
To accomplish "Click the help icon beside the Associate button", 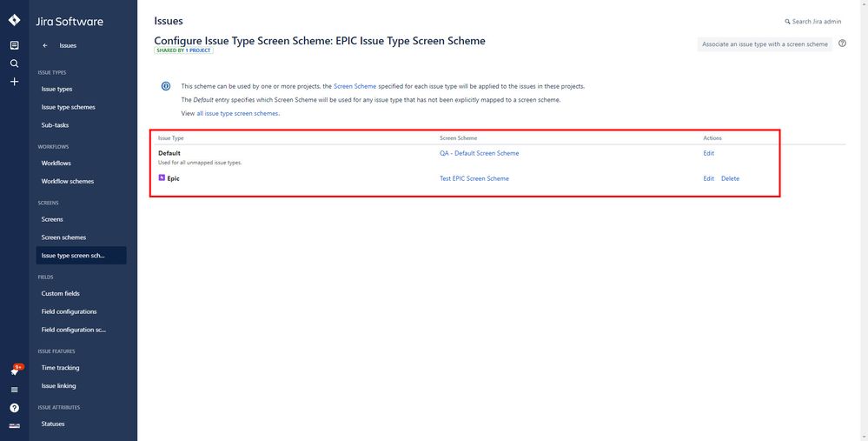I will click(x=842, y=43).
